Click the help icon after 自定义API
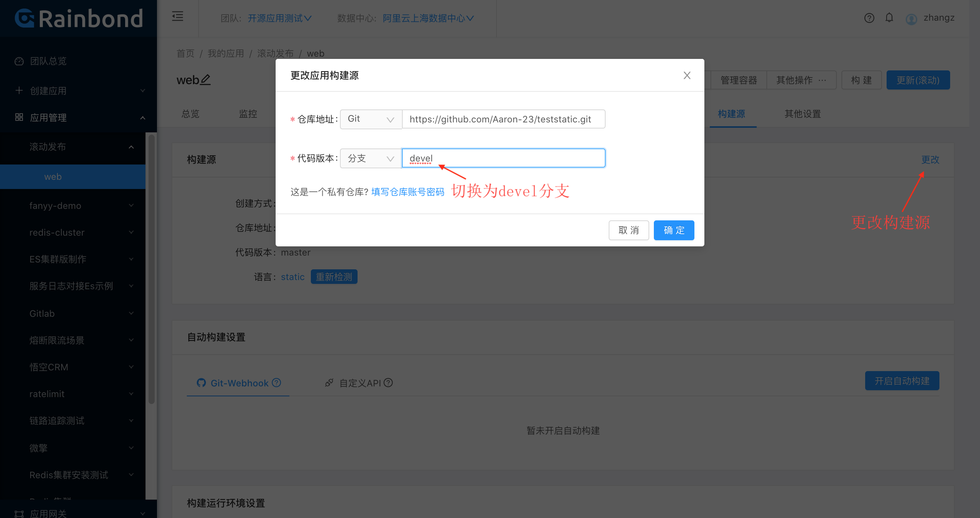Screen dimensions: 980x518 click(x=388, y=383)
